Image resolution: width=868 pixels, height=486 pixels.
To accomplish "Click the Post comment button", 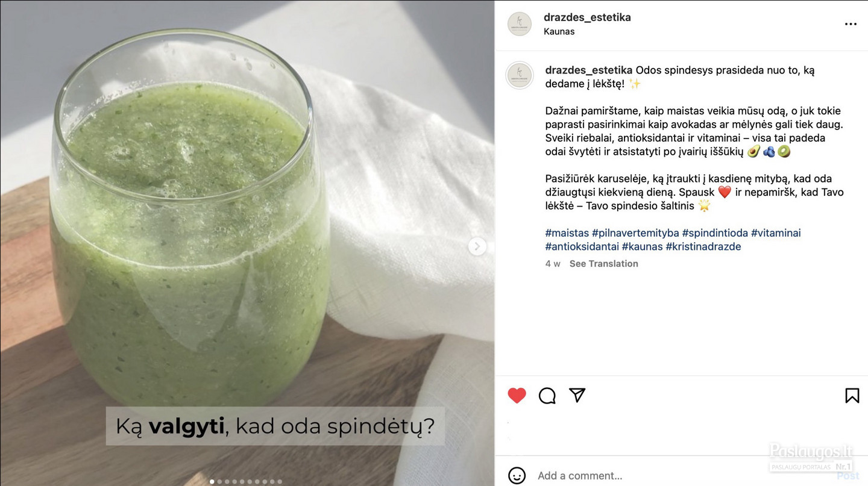I will [848, 476].
